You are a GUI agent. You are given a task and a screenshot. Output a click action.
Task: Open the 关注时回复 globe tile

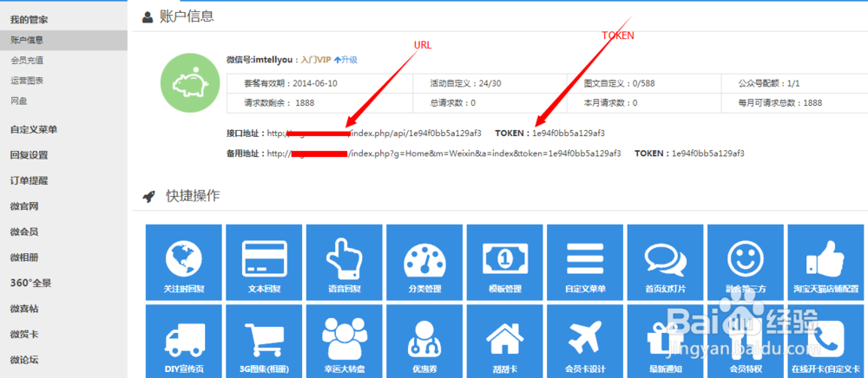pos(184,263)
